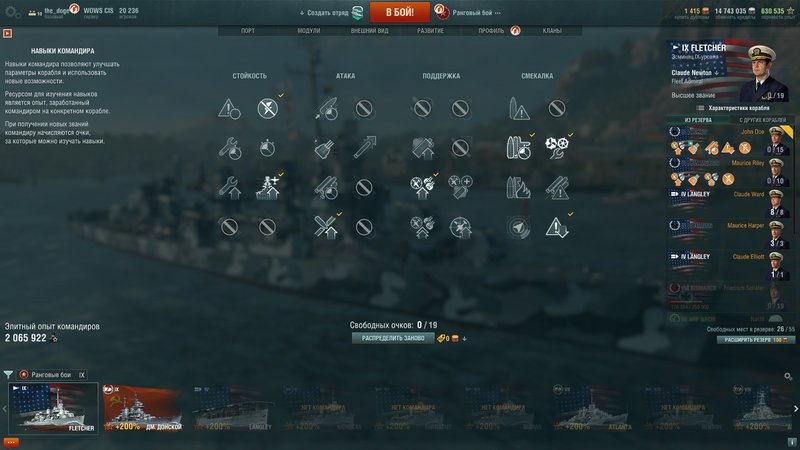Open the ship filter funnel icon

click(x=8, y=374)
